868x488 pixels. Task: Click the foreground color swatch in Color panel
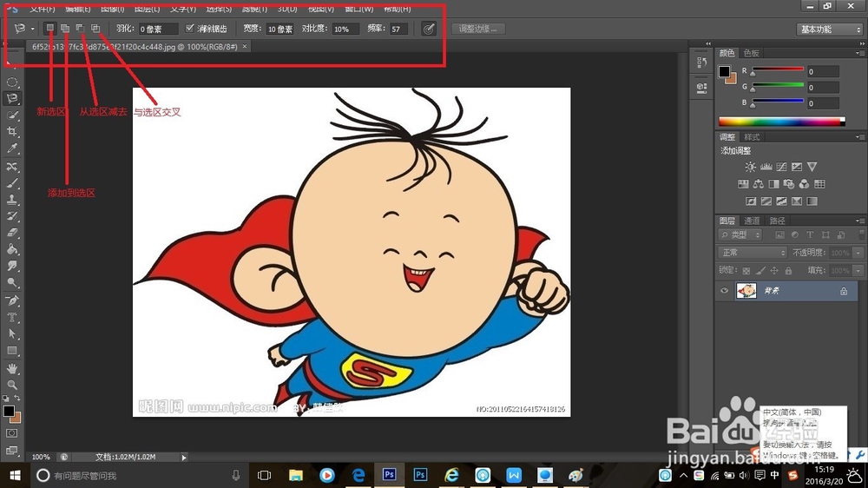click(724, 71)
